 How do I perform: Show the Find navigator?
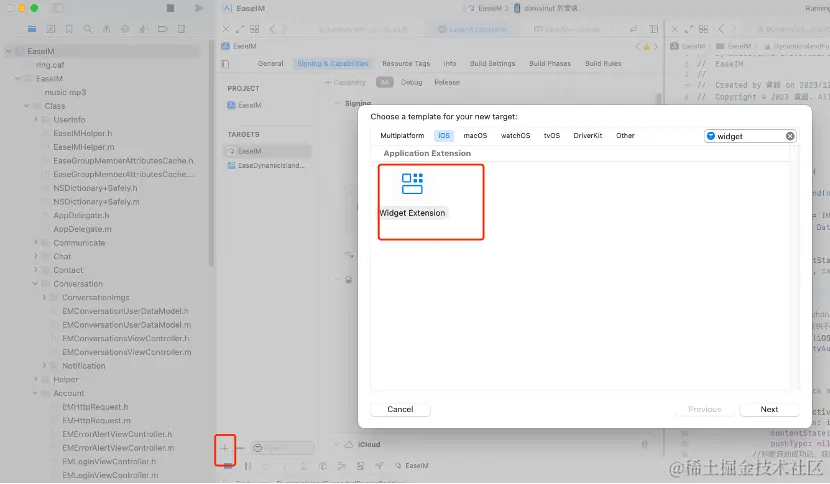[x=87, y=29]
